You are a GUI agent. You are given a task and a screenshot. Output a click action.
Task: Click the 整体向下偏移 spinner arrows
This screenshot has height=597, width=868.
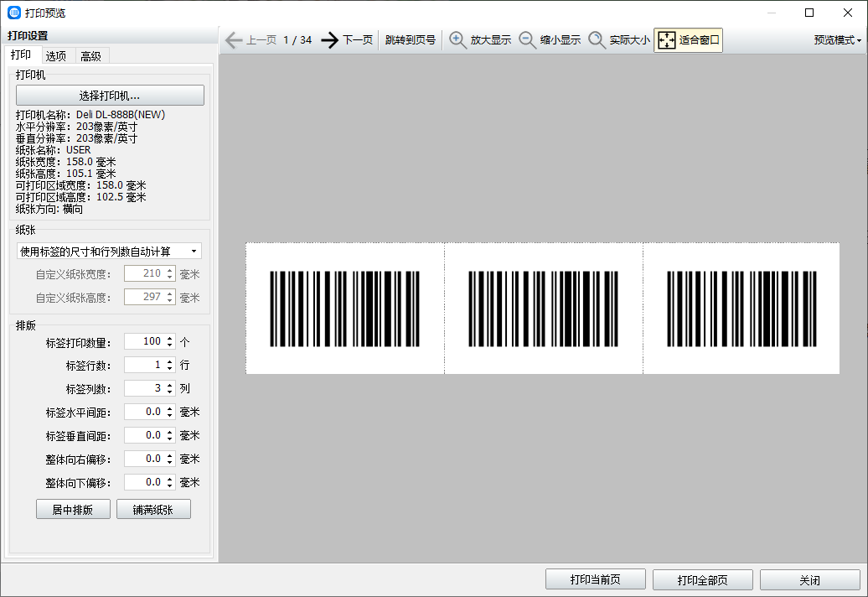click(x=170, y=482)
